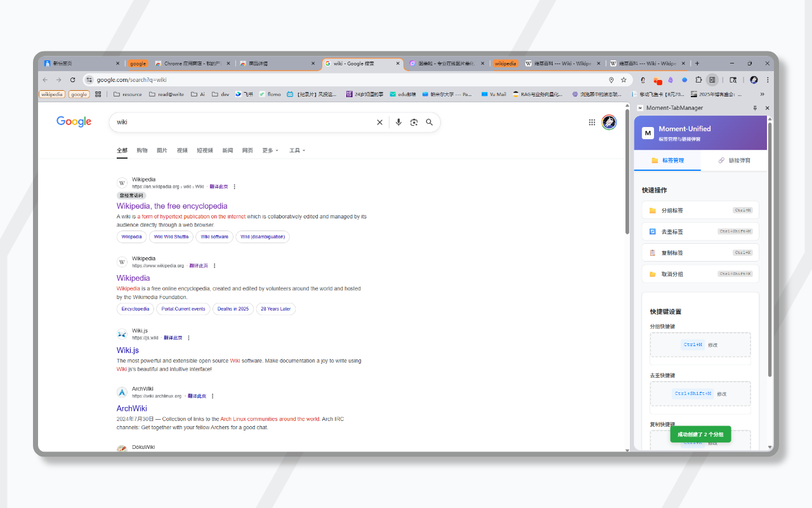Open more options for www.wikipedia.org result
This screenshot has width=812, height=508.
(x=214, y=266)
